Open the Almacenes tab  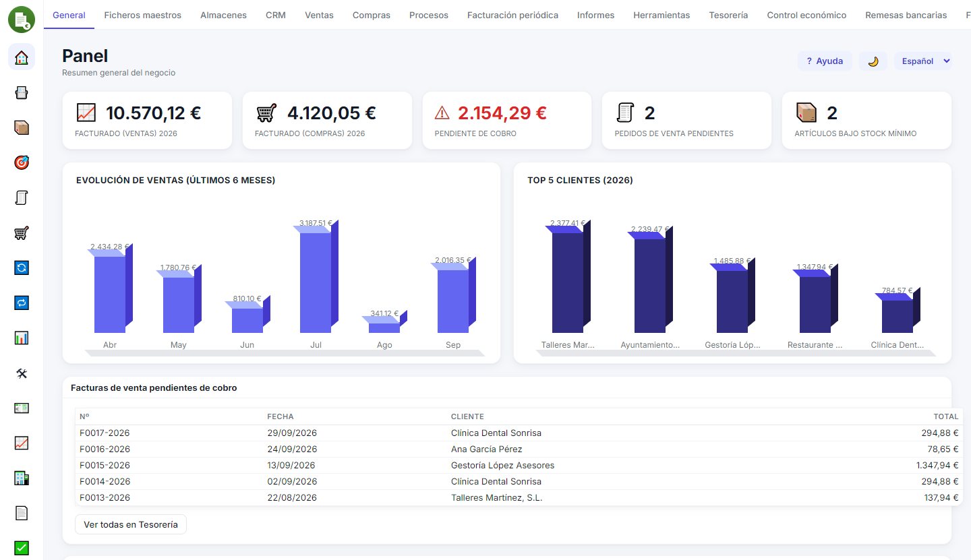[223, 15]
